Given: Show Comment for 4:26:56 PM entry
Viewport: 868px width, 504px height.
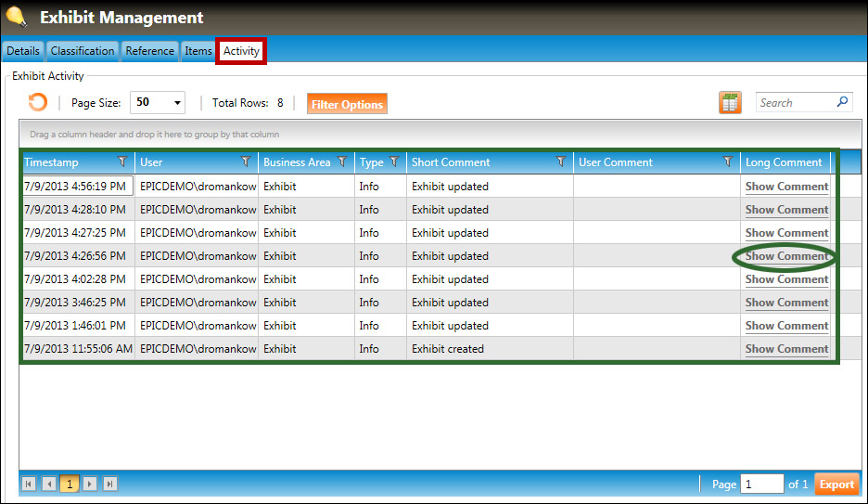Looking at the screenshot, I should (x=786, y=256).
